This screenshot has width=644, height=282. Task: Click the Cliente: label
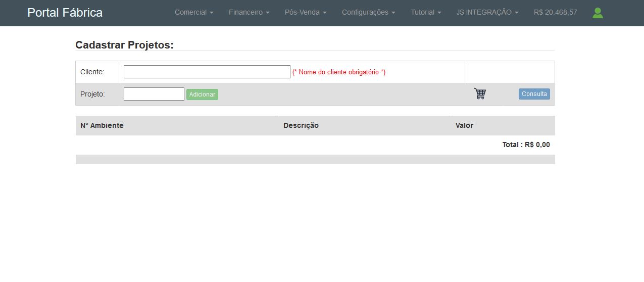[92, 72]
